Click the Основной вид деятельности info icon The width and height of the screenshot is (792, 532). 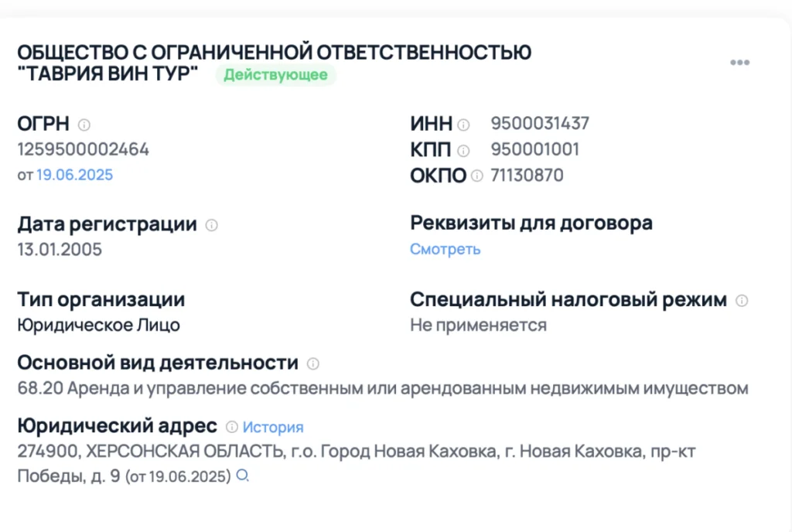point(312,363)
